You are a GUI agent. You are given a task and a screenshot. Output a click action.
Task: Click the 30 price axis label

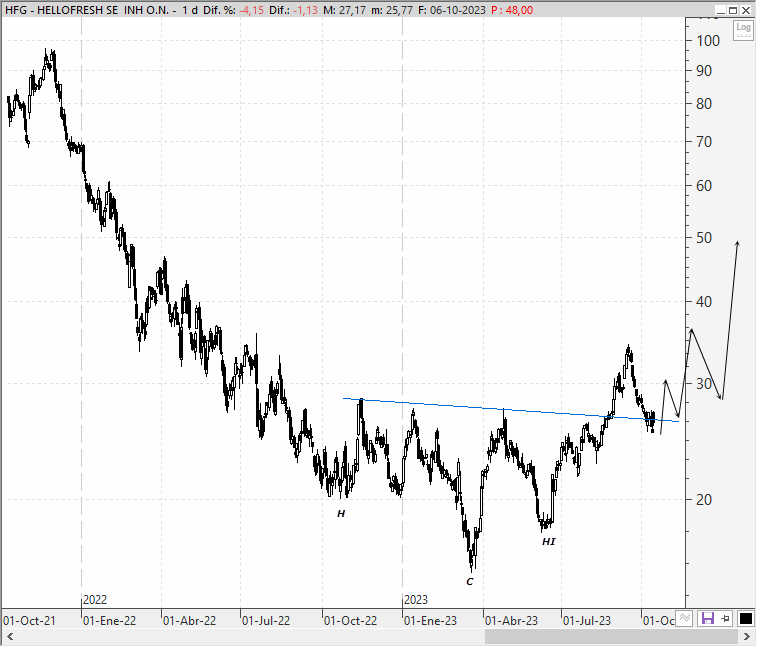(x=704, y=384)
